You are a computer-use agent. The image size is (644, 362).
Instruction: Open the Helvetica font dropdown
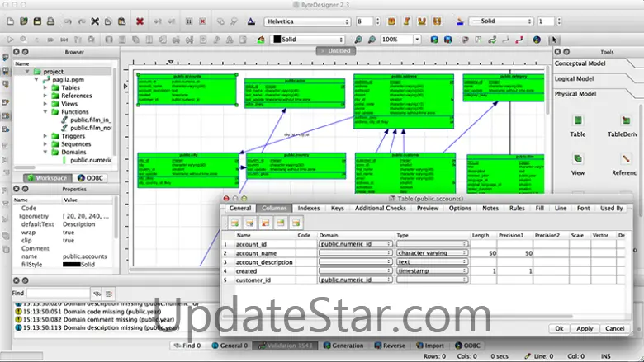coord(307,21)
